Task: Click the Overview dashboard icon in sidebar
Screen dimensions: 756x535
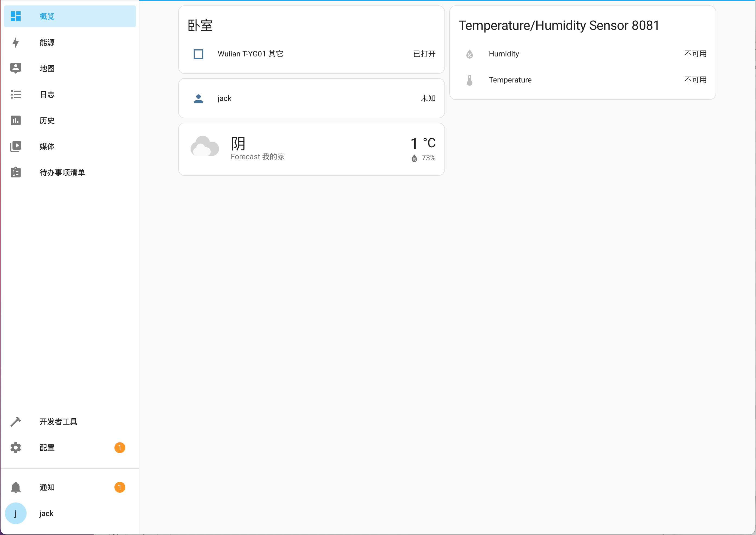Action: point(15,16)
